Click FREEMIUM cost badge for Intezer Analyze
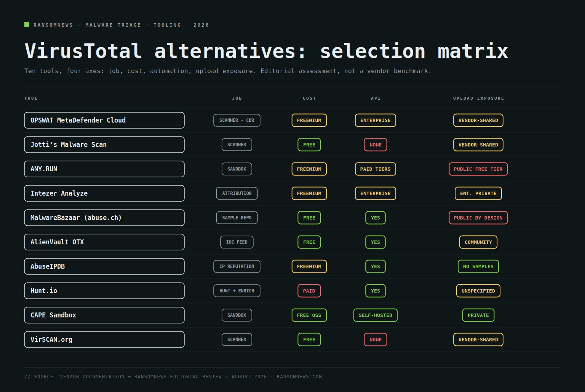This screenshot has width=585, height=392. 309,193
